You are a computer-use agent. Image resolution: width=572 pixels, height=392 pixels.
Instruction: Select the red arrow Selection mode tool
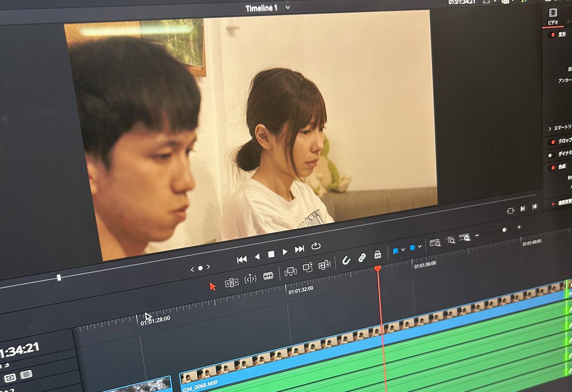tap(213, 286)
